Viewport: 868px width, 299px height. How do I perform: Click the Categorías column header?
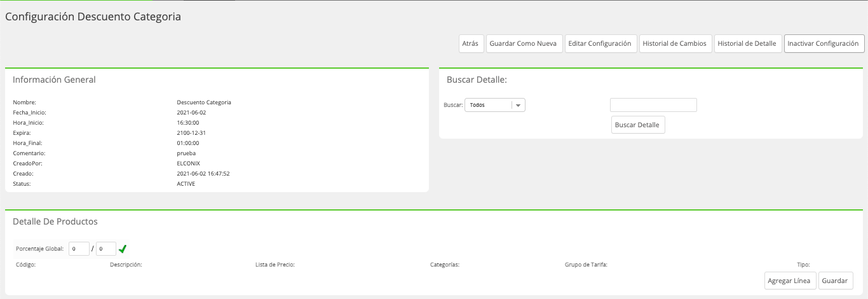click(x=445, y=264)
